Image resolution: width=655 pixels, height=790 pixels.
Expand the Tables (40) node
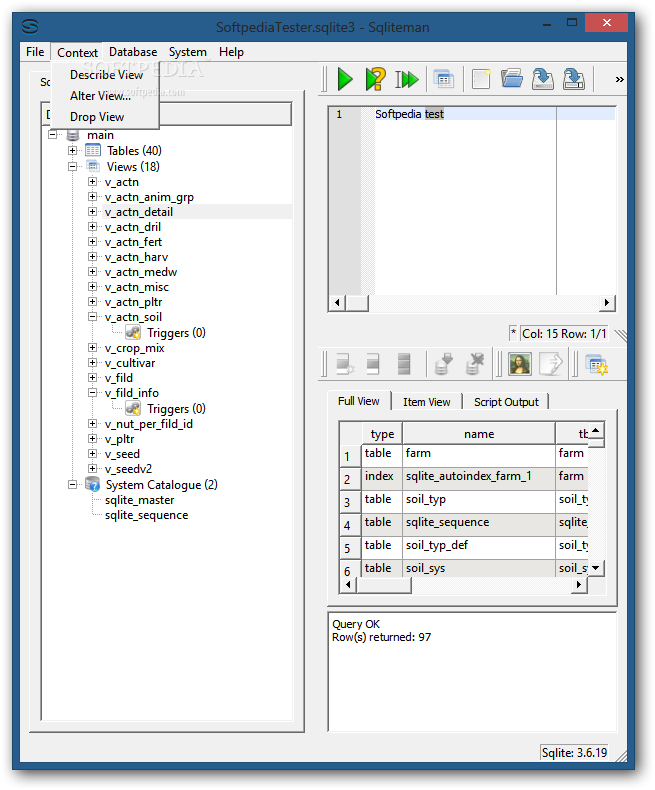(73, 150)
